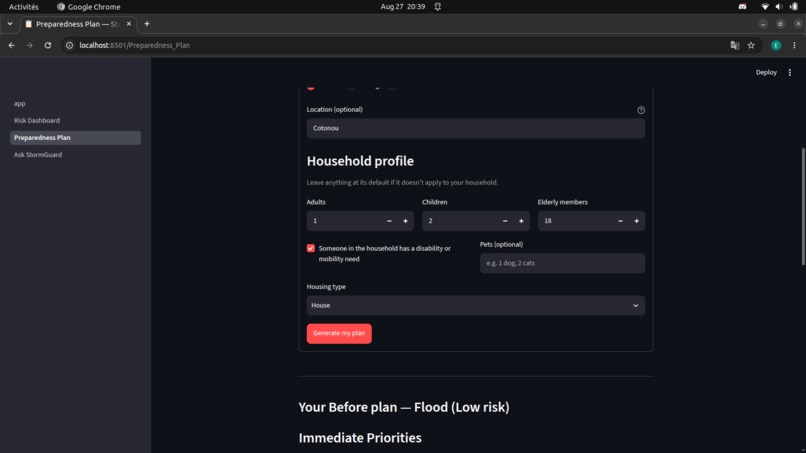Open the Ask StormGuard page
This screenshot has height=453, width=806.
[x=75, y=154]
